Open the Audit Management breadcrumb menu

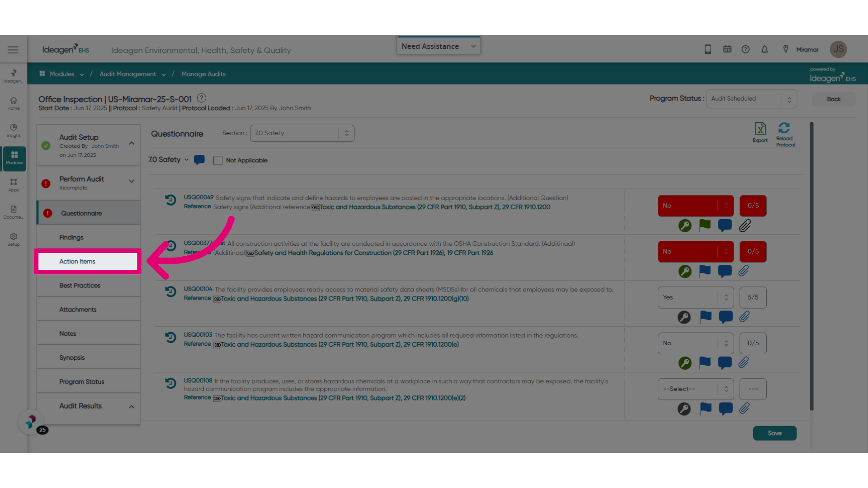tap(132, 74)
